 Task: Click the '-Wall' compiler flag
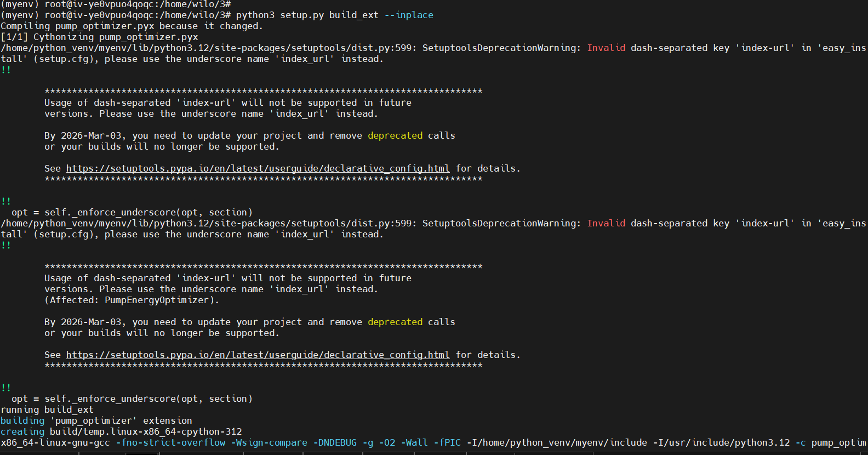[414, 442]
